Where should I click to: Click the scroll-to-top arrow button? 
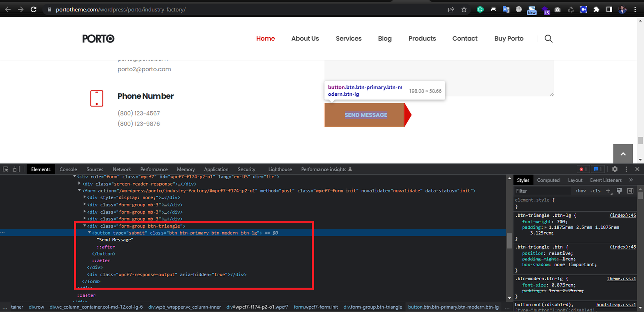(623, 154)
